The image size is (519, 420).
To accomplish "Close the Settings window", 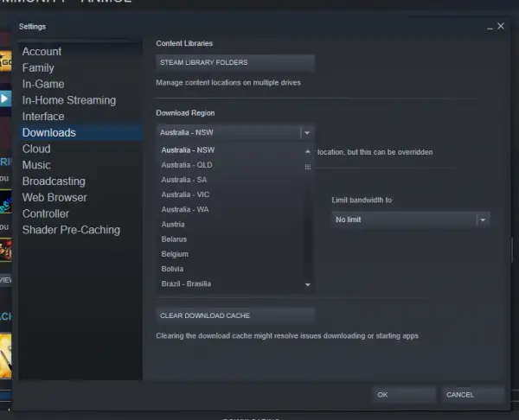I will (501, 26).
